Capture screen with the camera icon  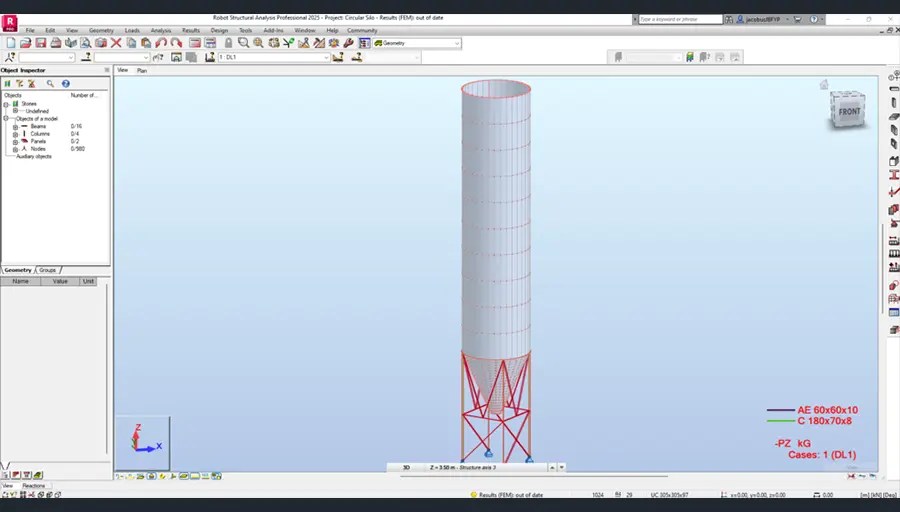click(101, 43)
